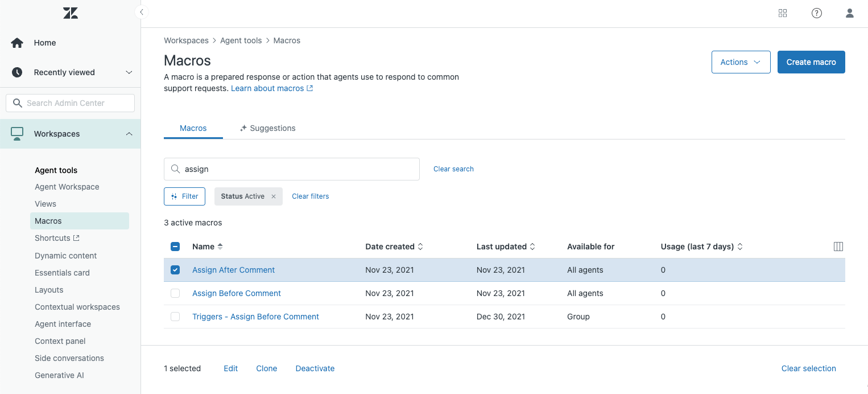
Task: Check the Assign Before Comment macro checkbox
Action: 175,293
